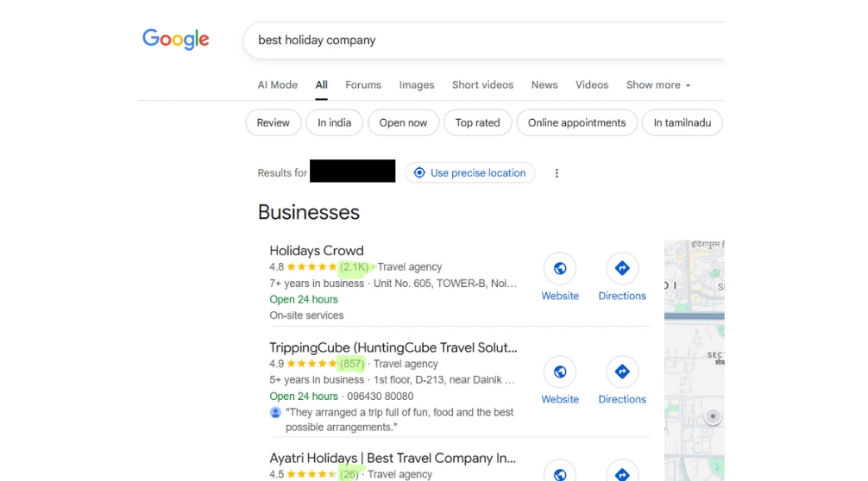Open Holidays Crowd website globe icon
Image resolution: width=868 pixels, height=481 pixels.
click(560, 268)
